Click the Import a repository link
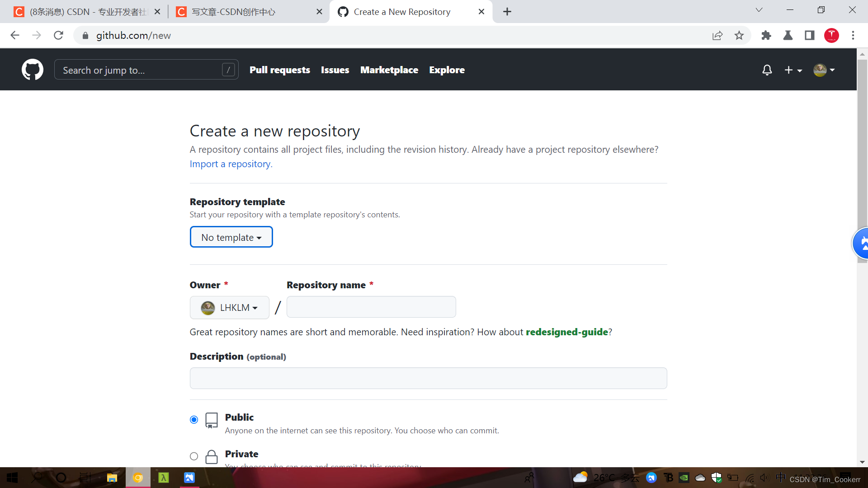This screenshot has height=488, width=868. (231, 164)
